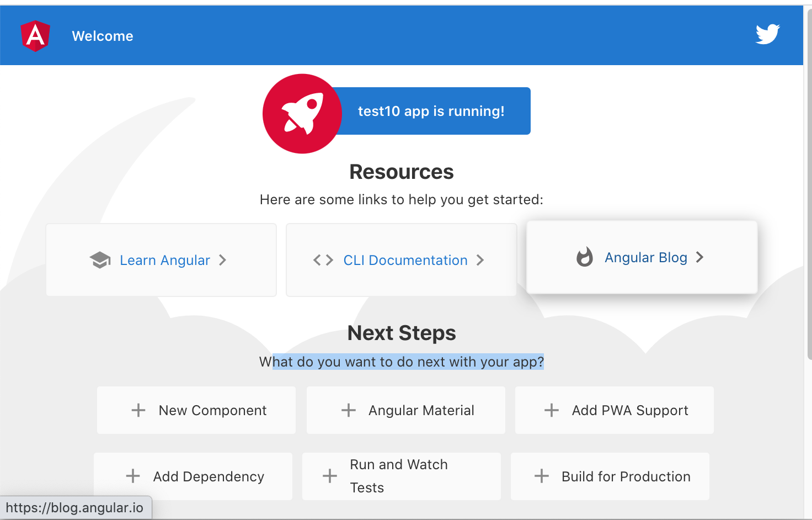Click the code brackets icon beside CLI Documentation

pyautogui.click(x=323, y=260)
